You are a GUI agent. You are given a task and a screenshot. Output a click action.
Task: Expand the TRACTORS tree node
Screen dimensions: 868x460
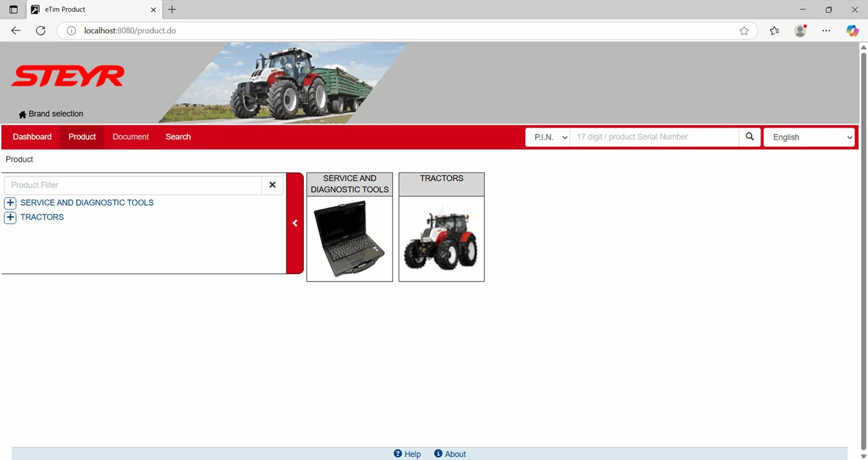click(x=10, y=218)
